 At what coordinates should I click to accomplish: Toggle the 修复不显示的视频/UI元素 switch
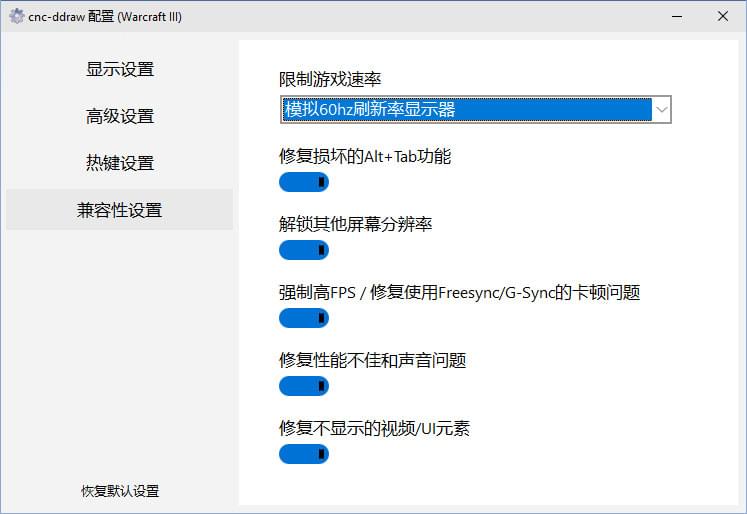click(x=304, y=454)
